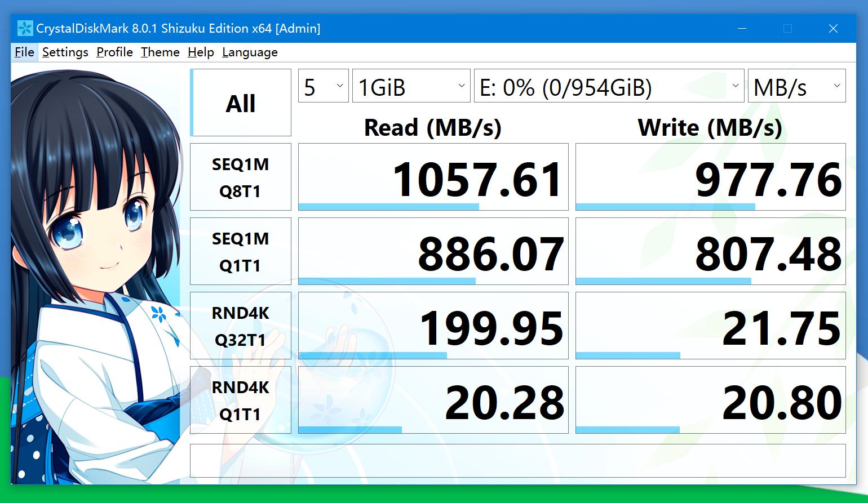This screenshot has height=503, width=868.
Task: Open the Theme menu
Action: (x=160, y=52)
